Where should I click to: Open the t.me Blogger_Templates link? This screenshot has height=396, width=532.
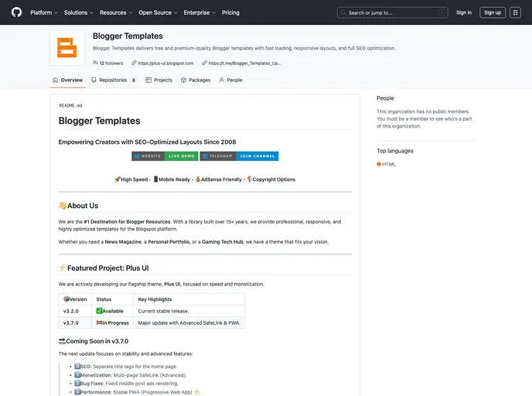coord(241,63)
